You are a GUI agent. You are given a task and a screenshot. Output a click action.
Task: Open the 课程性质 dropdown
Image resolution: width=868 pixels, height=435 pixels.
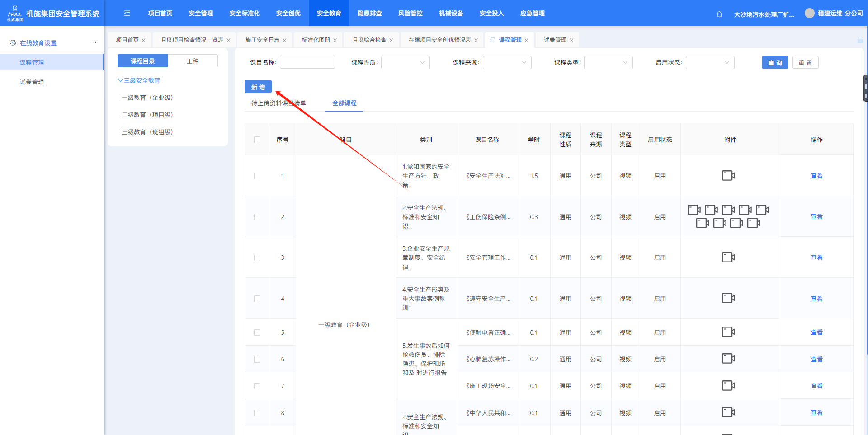405,62
